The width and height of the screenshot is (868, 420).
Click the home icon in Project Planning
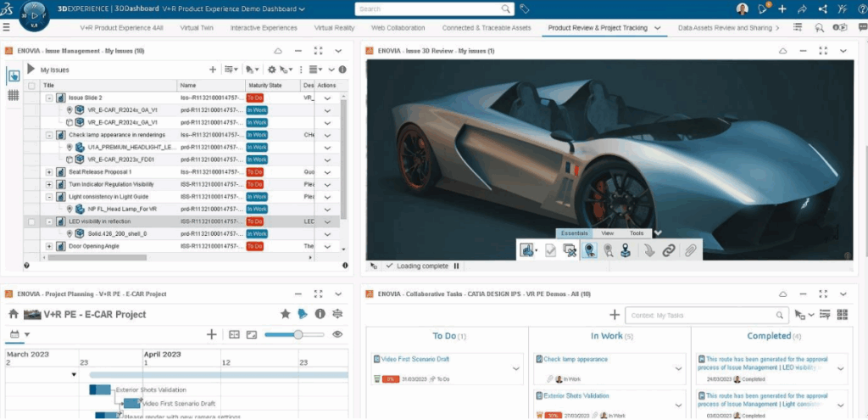(13, 314)
